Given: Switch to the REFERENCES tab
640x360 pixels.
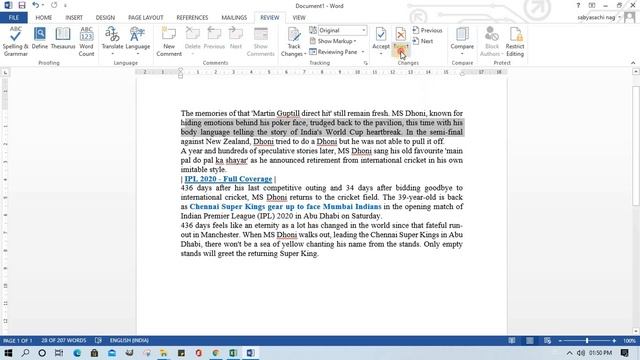Looking at the screenshot, I should [x=192, y=18].
